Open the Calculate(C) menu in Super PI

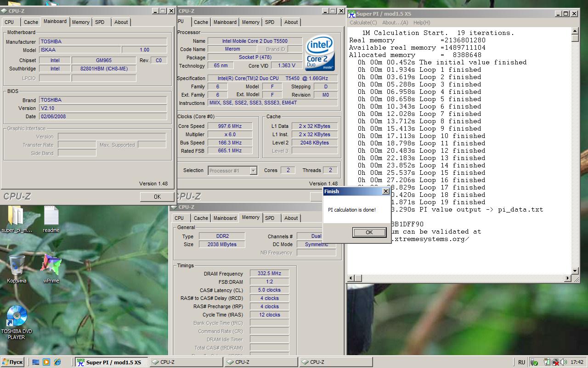[363, 23]
